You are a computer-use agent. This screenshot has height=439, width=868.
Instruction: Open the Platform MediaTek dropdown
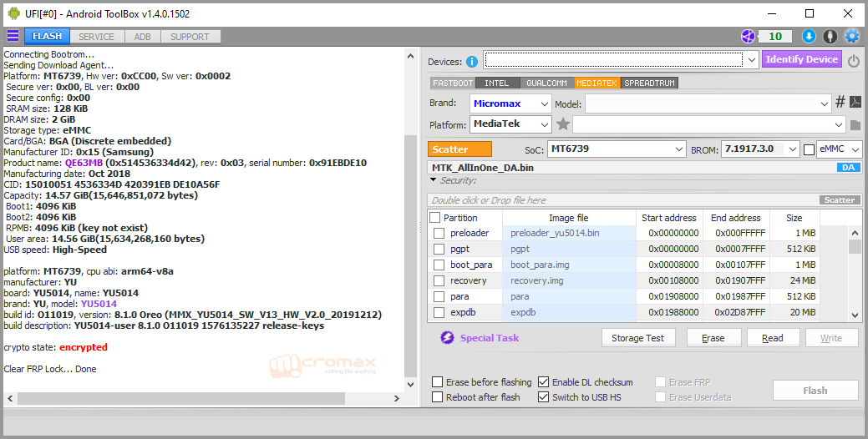coord(544,124)
